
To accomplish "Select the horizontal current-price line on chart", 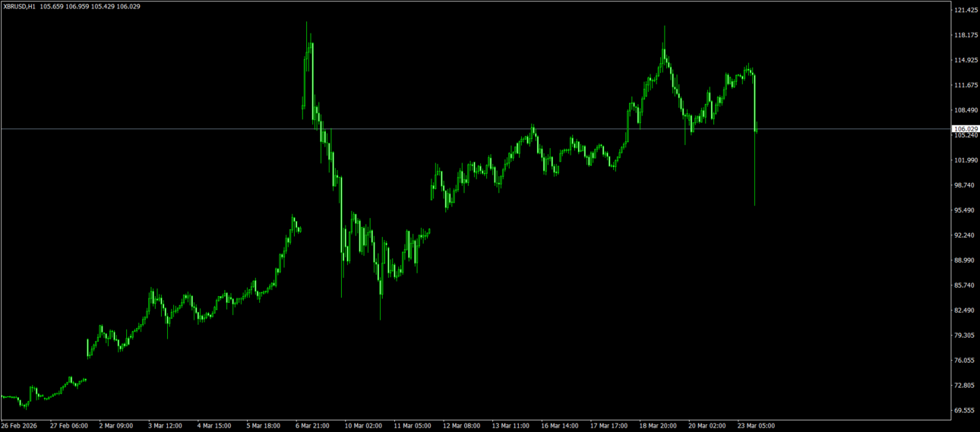I will [475, 129].
